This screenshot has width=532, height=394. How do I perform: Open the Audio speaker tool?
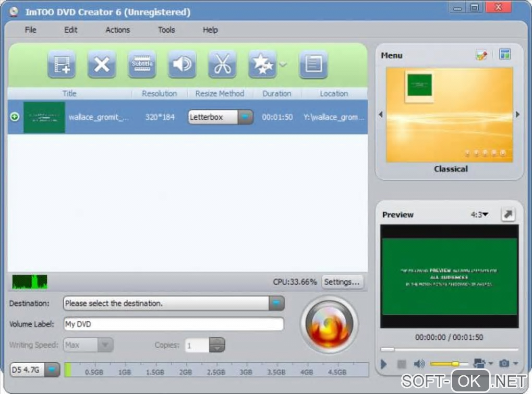click(182, 65)
